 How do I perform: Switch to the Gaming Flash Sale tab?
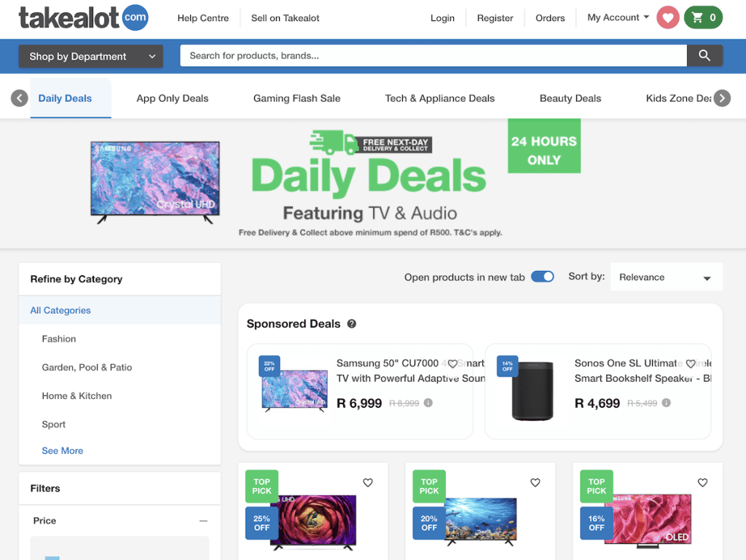click(x=297, y=98)
